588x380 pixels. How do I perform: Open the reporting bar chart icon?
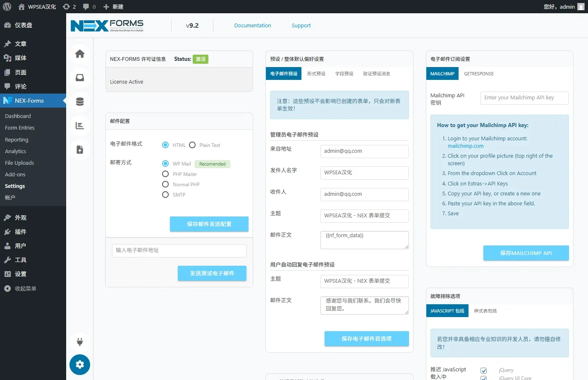pyautogui.click(x=80, y=126)
